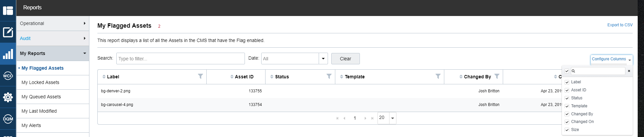Select My Locked Assets report

53,82
